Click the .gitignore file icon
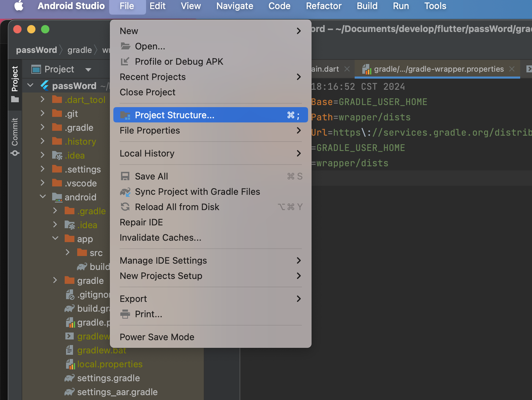The image size is (532, 400). [x=70, y=295]
